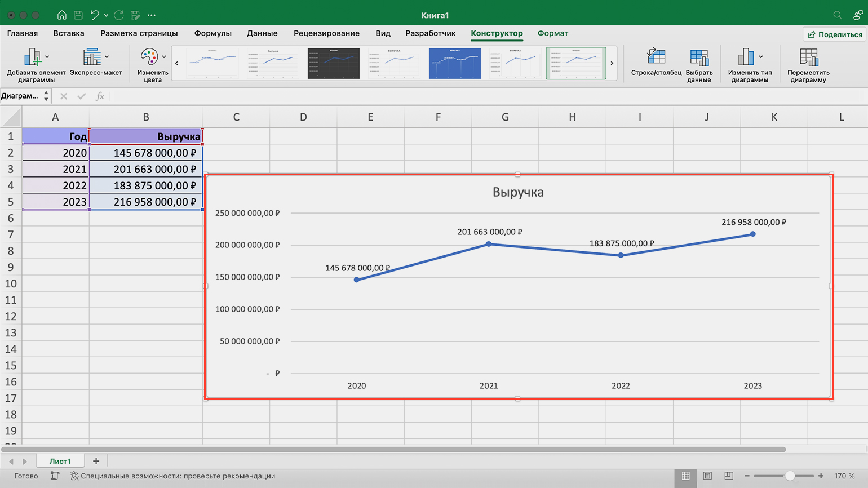Undo the last action

click(95, 15)
